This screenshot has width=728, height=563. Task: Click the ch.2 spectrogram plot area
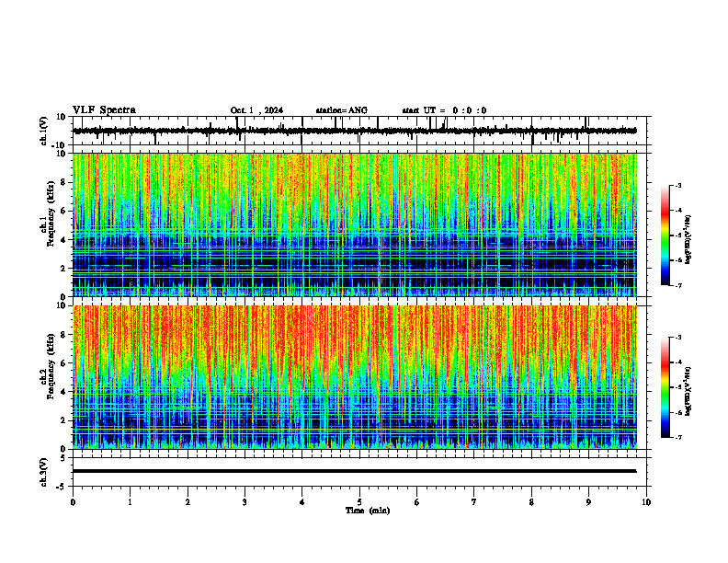[355, 377]
